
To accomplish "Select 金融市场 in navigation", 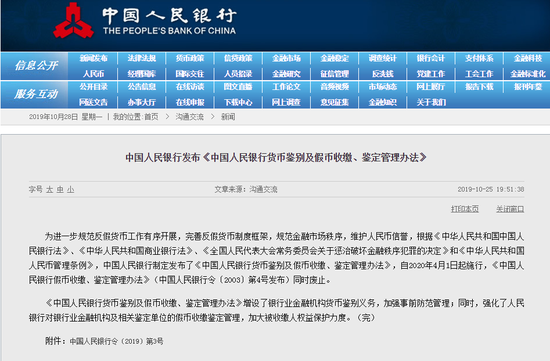I will pyautogui.click(x=287, y=58).
